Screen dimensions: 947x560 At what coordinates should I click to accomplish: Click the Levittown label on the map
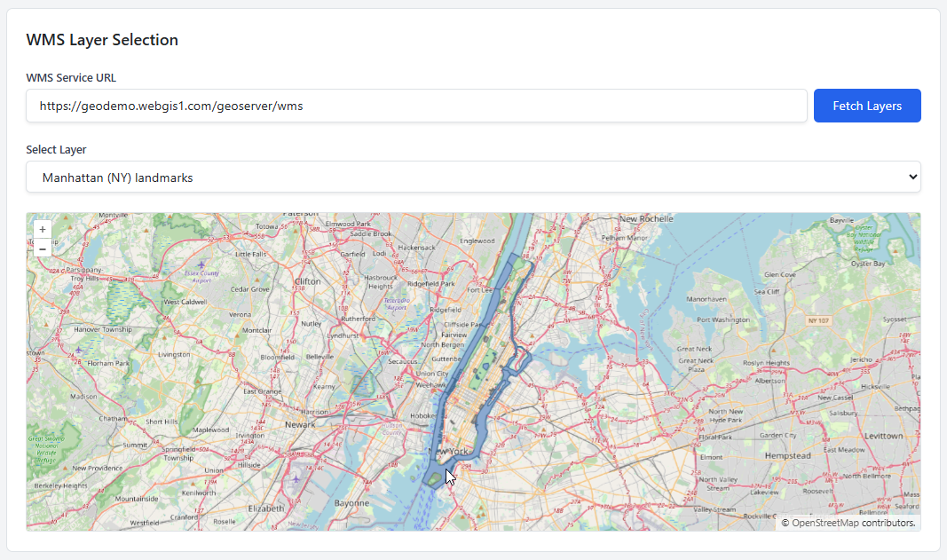882,436
